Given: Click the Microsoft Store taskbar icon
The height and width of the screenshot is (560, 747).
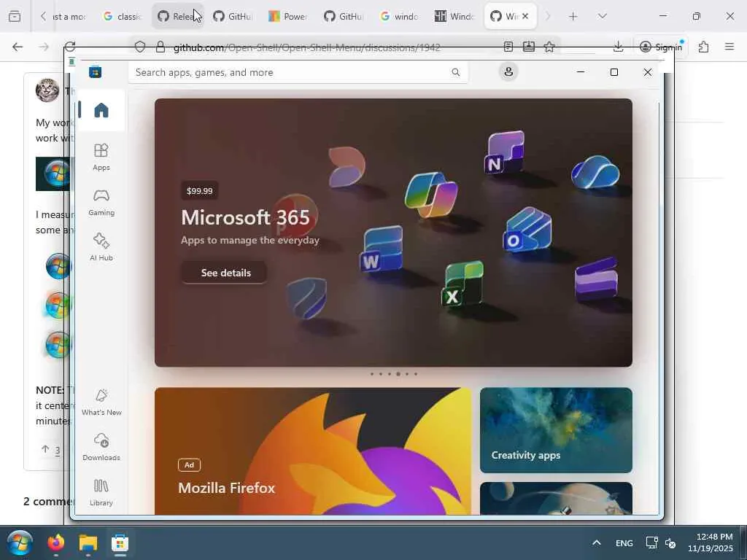Looking at the screenshot, I should click(120, 542).
